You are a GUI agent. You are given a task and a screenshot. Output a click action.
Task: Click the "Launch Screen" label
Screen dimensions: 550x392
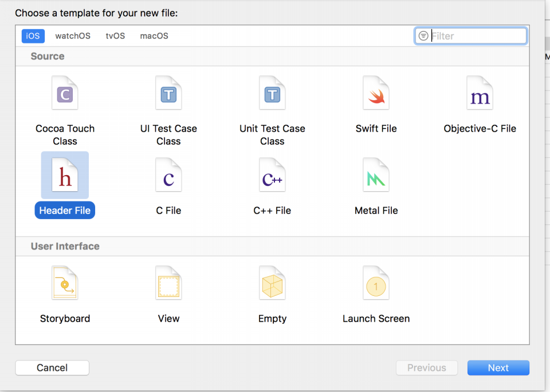(x=376, y=318)
